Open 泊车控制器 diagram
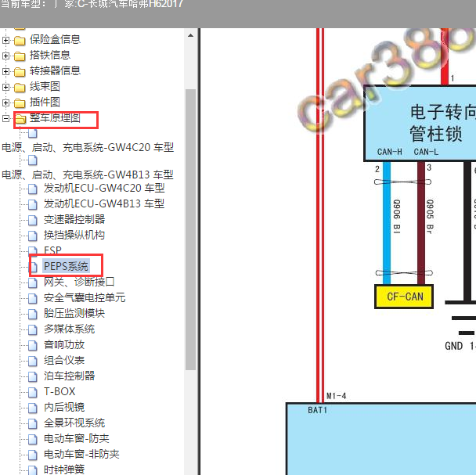Viewport: 476px width, 475px height. pyautogui.click(x=69, y=376)
